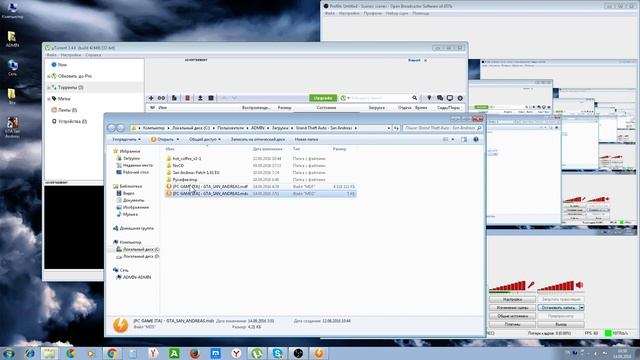Viewport: 640px width, 360px height.
Task: Select the hot_coffee_v2-1 folder
Action: pos(187,158)
